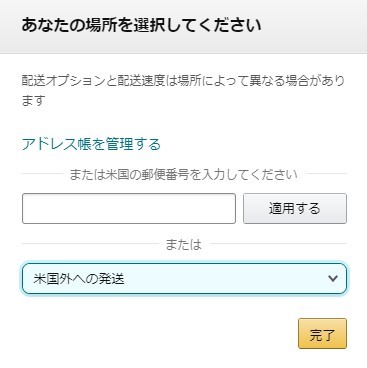The image size is (367, 368).
Task: Click the ます text ending the description
Action: [x=33, y=100]
